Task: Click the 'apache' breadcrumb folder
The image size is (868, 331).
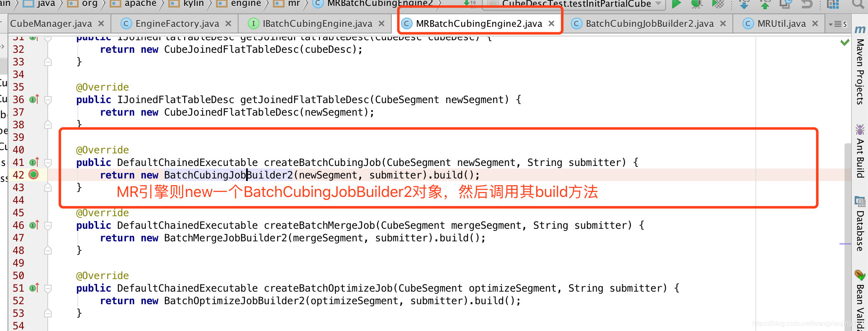Action: tap(133, 4)
